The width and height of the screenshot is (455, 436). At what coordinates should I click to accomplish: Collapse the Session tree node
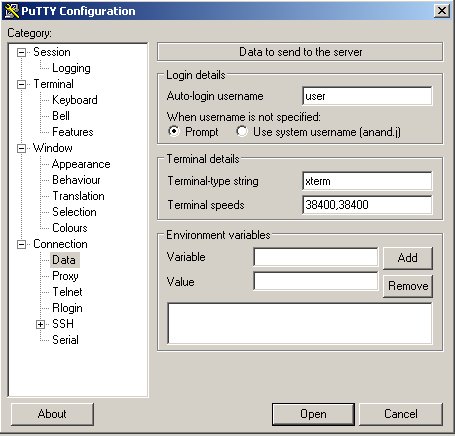pyautogui.click(x=21, y=52)
